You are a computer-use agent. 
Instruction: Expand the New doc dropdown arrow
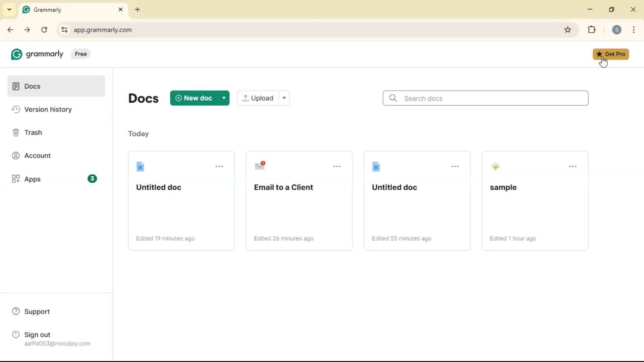pyautogui.click(x=224, y=98)
